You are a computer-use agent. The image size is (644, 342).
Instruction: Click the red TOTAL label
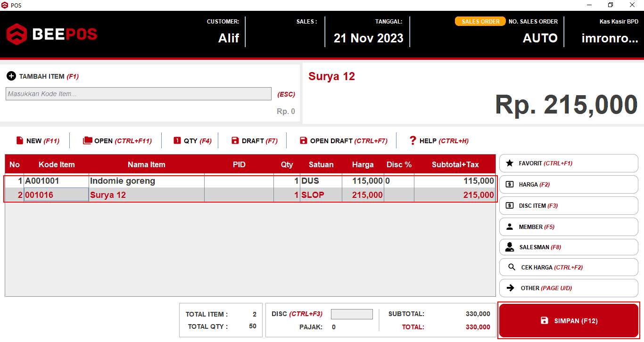coord(413,327)
